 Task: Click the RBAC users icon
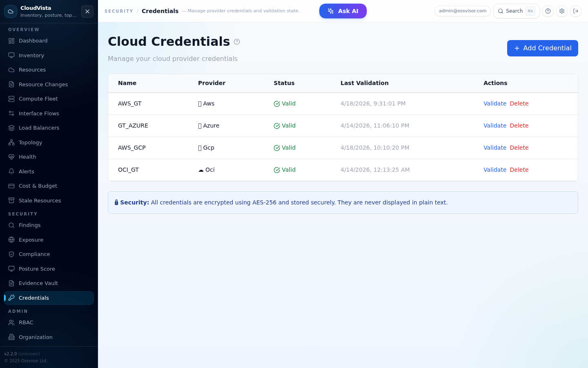tap(11, 323)
